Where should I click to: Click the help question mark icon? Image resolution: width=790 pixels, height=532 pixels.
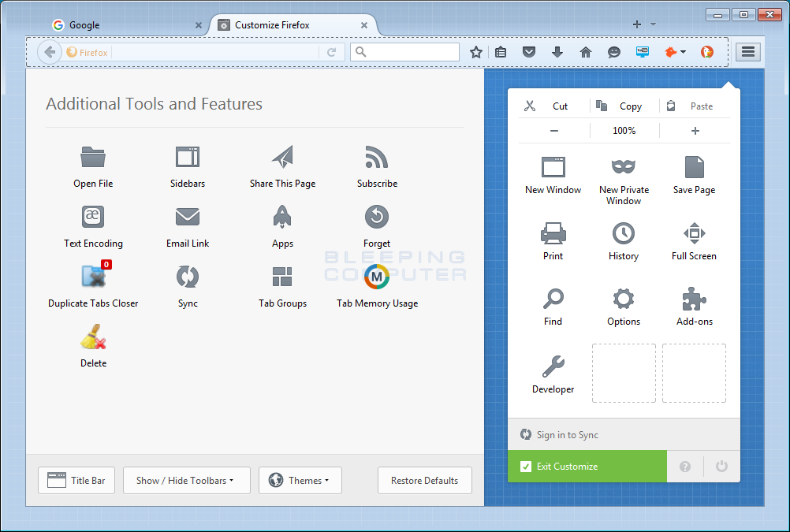[685, 467]
